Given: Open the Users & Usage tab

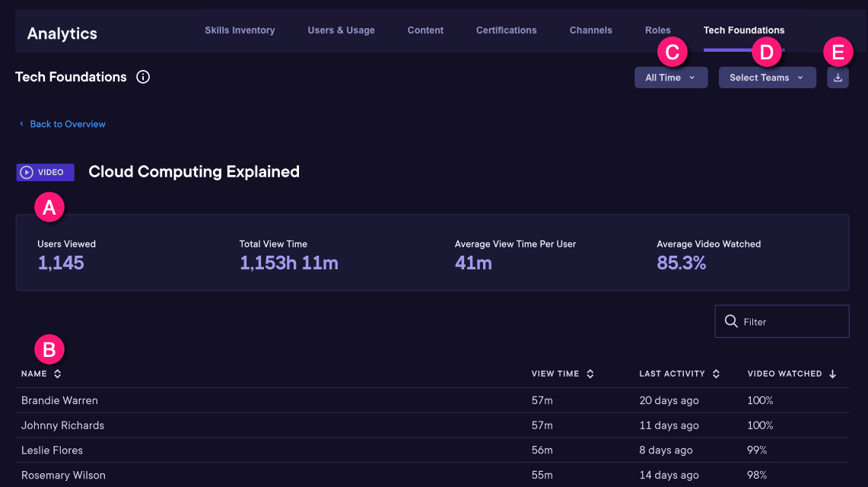Looking at the screenshot, I should (341, 30).
